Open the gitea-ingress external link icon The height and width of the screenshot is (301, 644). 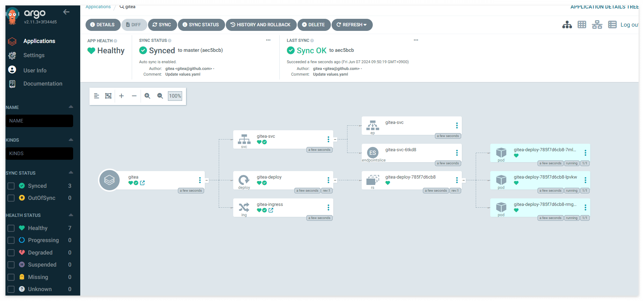pyautogui.click(x=271, y=210)
